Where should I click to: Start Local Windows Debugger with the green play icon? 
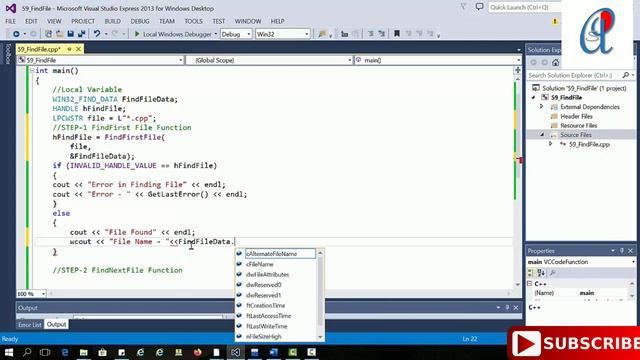(137, 34)
